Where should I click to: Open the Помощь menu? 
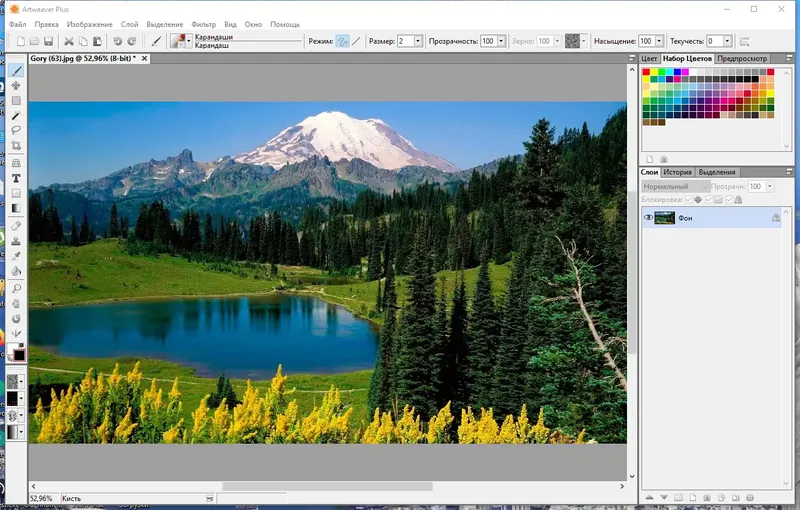285,24
